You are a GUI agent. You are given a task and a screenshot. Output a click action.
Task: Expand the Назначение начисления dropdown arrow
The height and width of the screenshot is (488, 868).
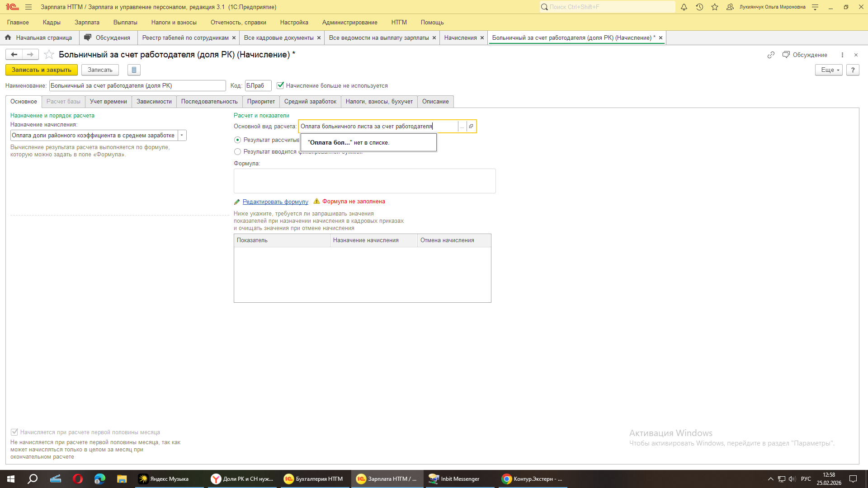pyautogui.click(x=182, y=136)
